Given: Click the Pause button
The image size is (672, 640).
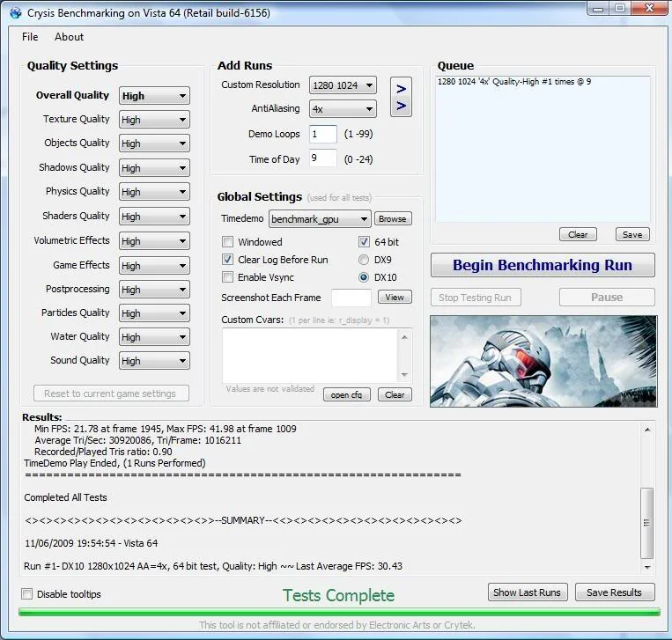Looking at the screenshot, I should coord(607,298).
